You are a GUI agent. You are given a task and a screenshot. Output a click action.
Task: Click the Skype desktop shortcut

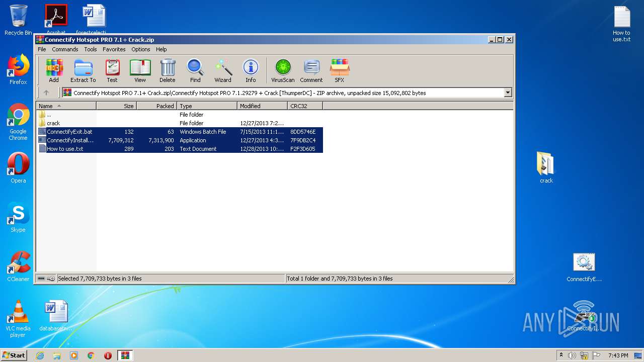(x=18, y=217)
